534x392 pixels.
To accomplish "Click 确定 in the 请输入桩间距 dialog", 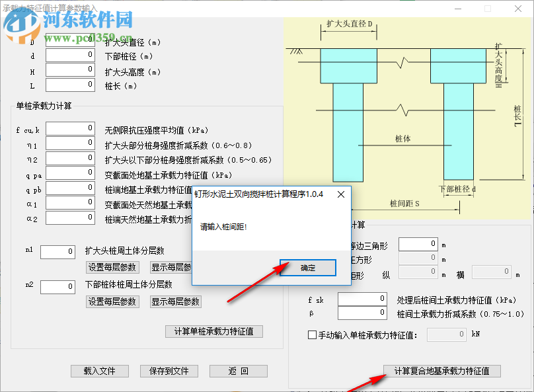I will point(307,268).
